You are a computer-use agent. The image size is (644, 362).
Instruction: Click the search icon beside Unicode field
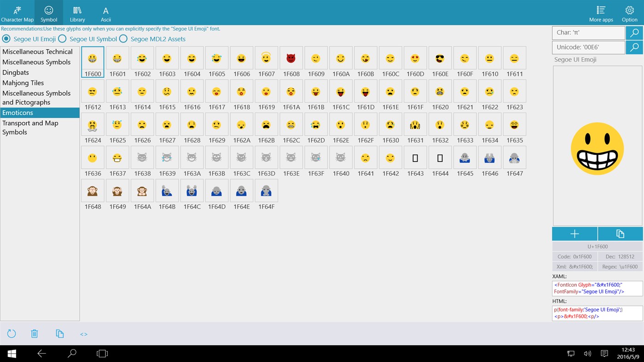634,47
